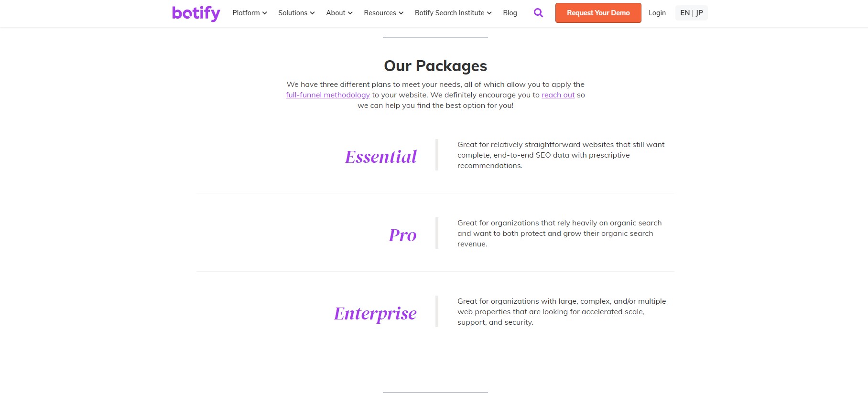Expand the About menu

click(339, 13)
